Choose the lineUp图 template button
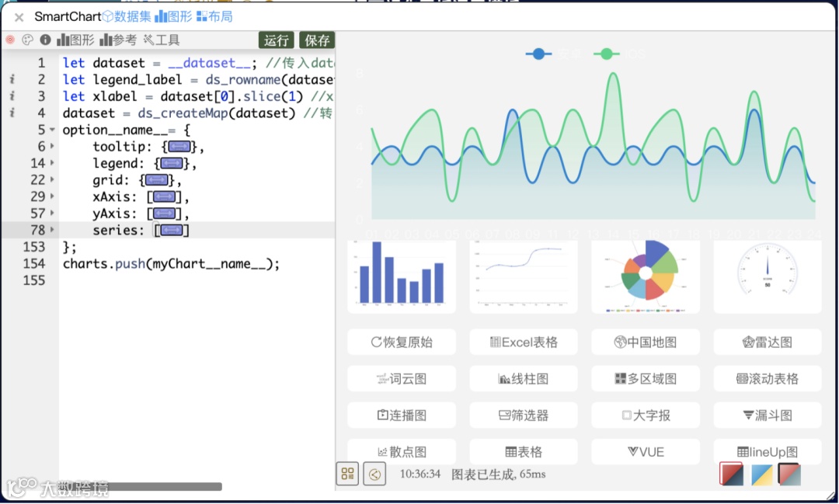Viewport: 839px width, 504px height. click(x=768, y=451)
